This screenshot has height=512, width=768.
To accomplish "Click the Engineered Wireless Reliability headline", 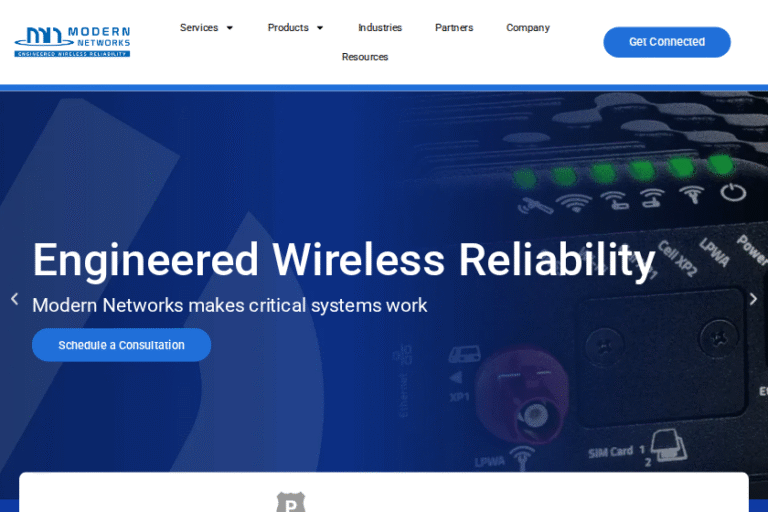I will point(344,260).
